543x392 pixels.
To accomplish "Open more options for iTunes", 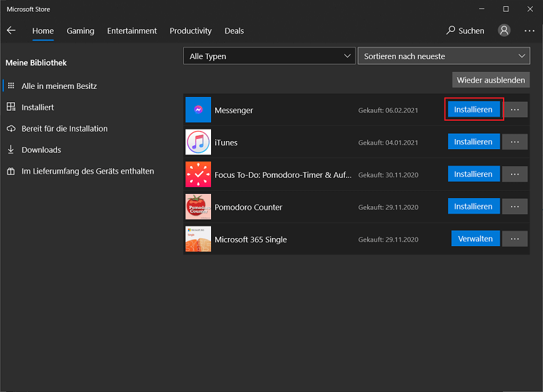I will (x=515, y=142).
